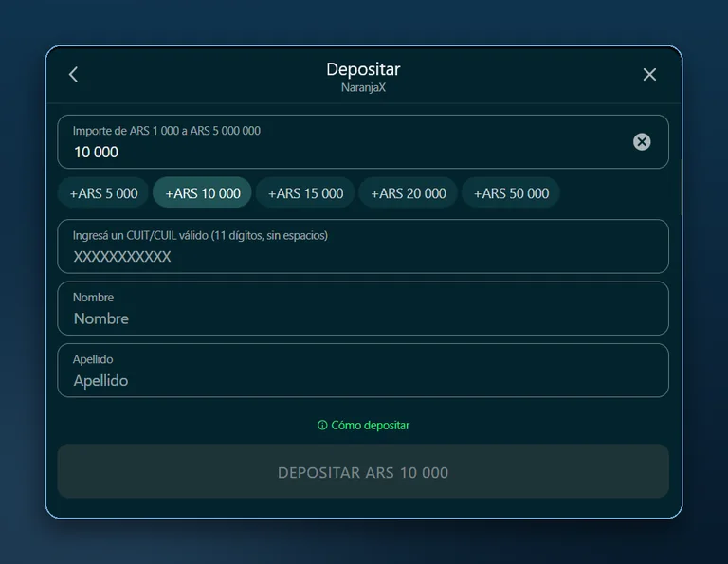
Task: Clear the amount field with the round X icon
Action: (642, 141)
